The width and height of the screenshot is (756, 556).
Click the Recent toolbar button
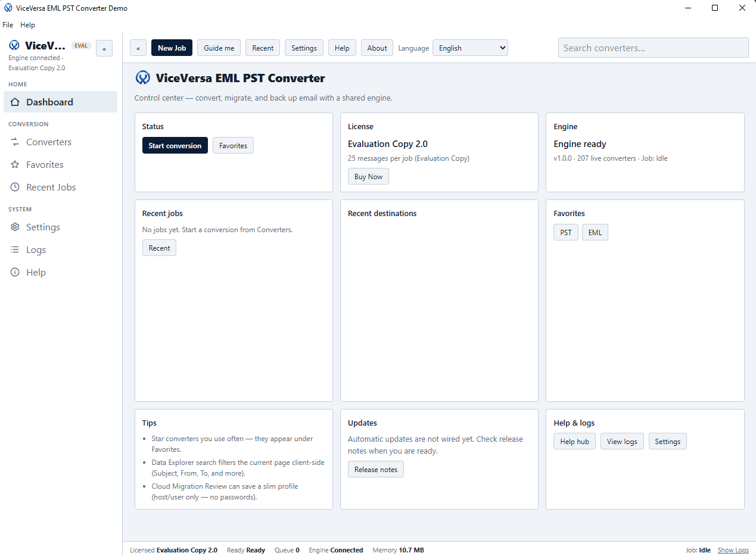pyautogui.click(x=263, y=48)
